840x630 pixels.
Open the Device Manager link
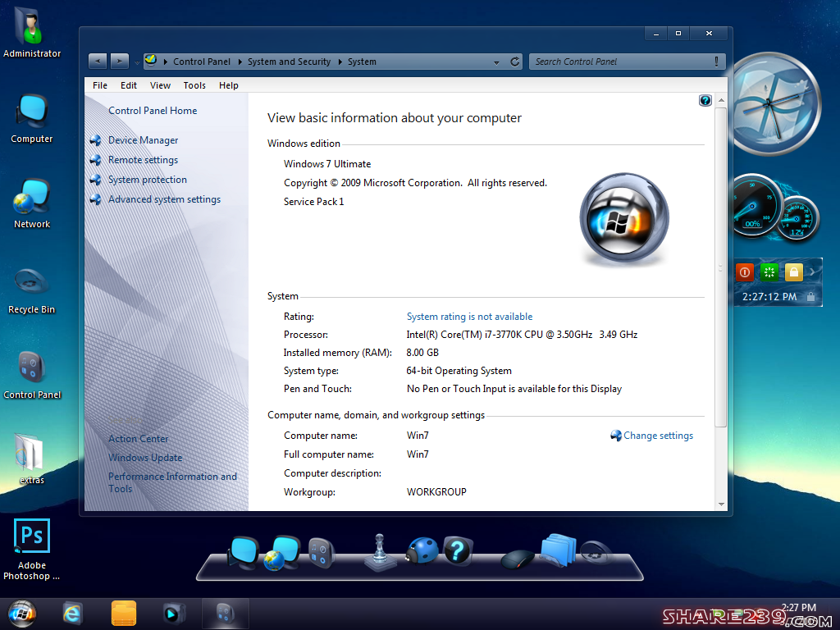pos(143,140)
